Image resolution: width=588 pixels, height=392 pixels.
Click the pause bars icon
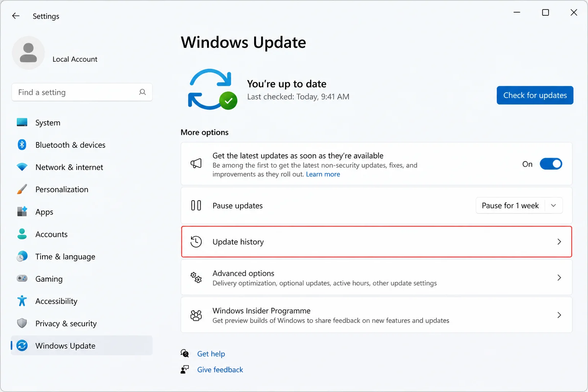tap(196, 206)
